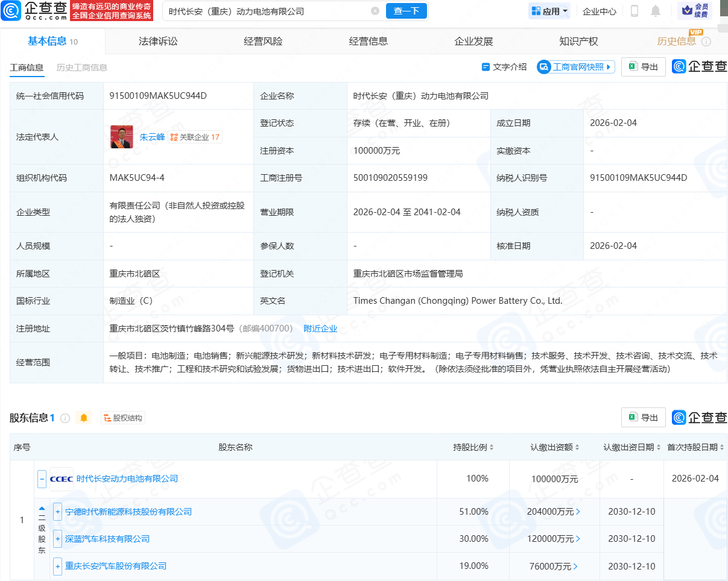Open the 工商官网快照 snapshot
Image resolution: width=728 pixels, height=581 pixels.
[x=575, y=67]
